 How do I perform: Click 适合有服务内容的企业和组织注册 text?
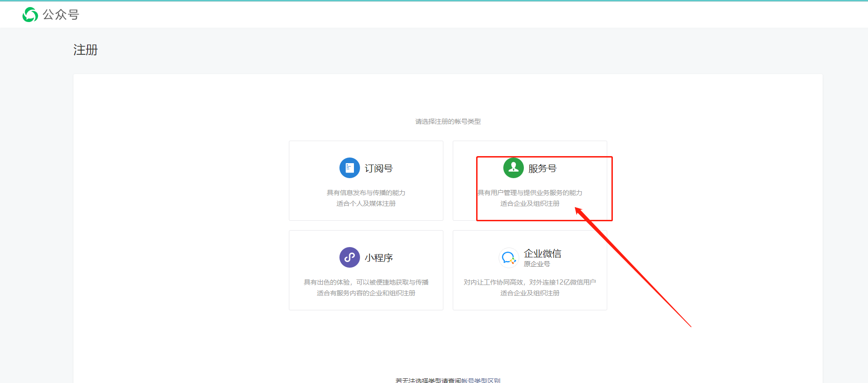click(366, 293)
